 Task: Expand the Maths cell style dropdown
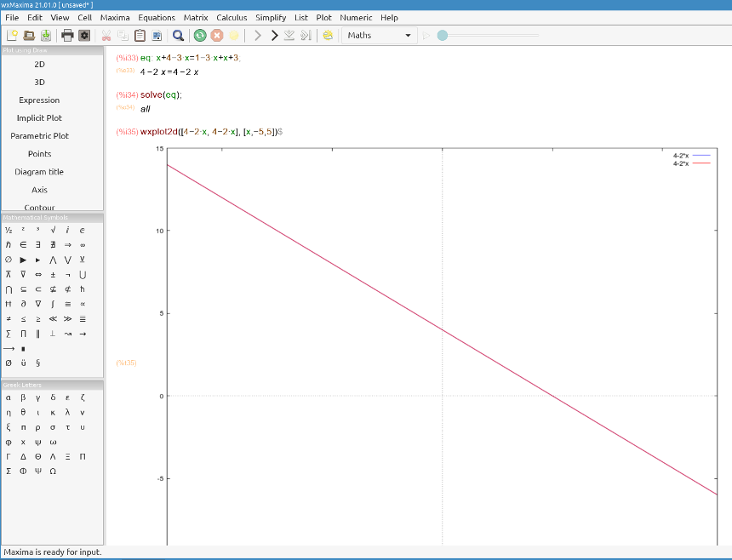click(x=408, y=35)
